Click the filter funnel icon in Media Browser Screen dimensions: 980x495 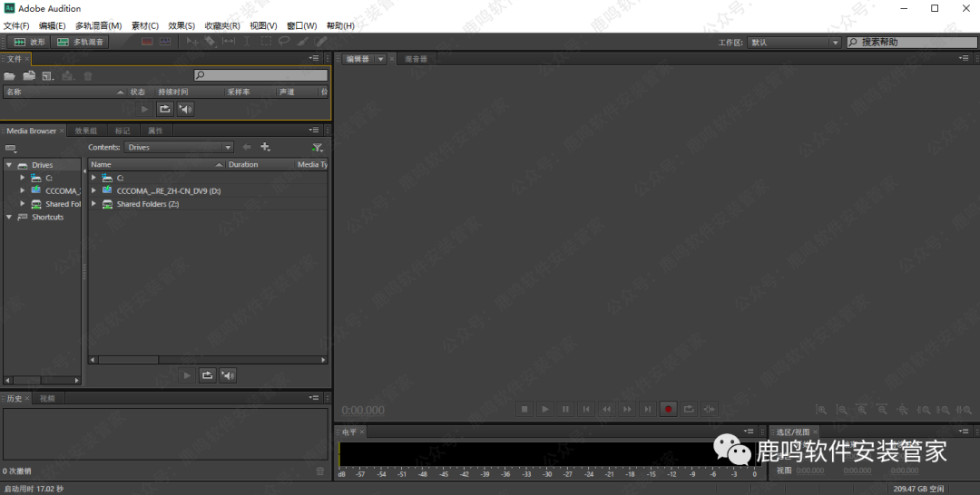tap(317, 147)
